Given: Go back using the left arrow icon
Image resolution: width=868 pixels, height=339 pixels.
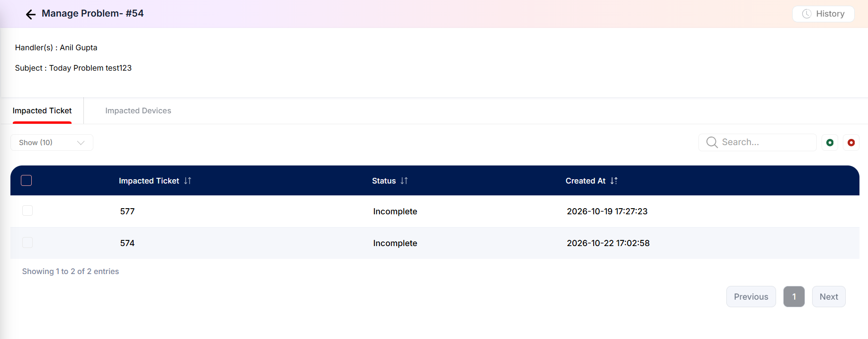Looking at the screenshot, I should 31,14.
